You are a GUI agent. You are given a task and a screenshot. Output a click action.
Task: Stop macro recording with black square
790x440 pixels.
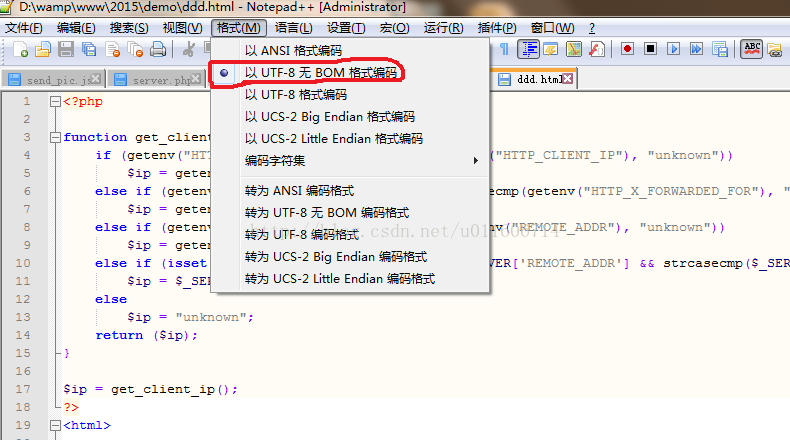650,49
